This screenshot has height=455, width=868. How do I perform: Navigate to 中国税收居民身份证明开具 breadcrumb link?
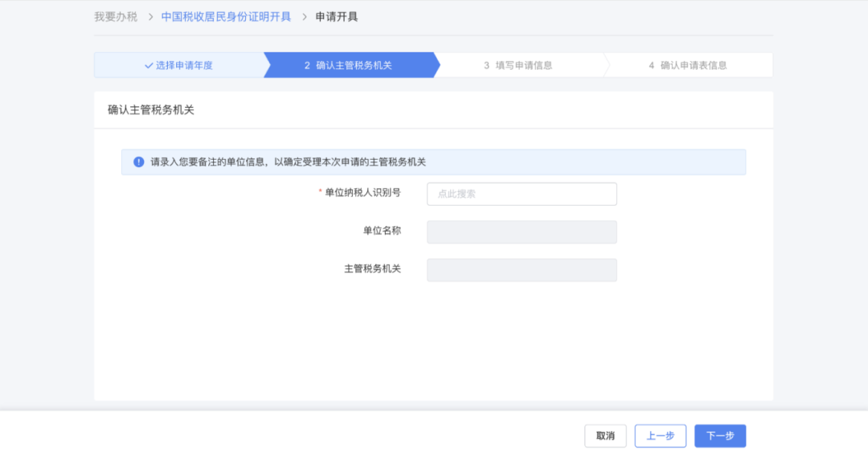pos(226,17)
